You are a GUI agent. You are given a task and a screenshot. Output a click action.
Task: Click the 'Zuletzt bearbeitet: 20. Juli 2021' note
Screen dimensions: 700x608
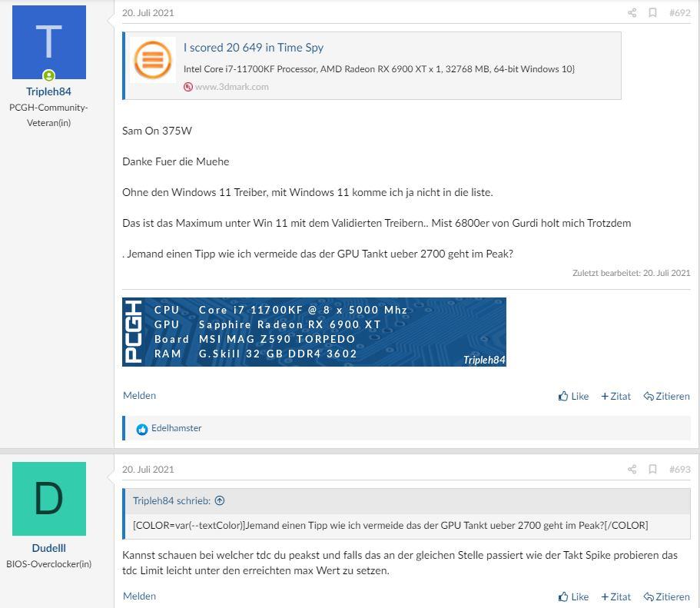(x=632, y=273)
